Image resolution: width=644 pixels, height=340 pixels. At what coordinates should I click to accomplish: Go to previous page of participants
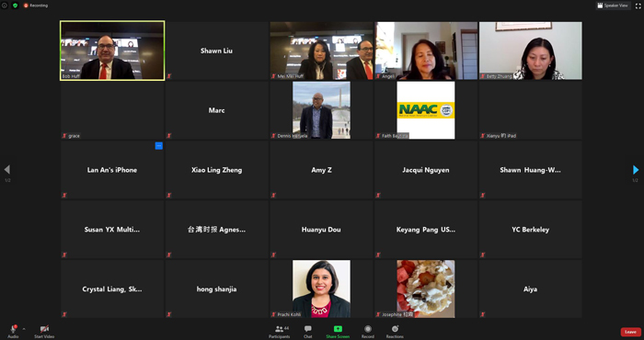click(7, 169)
